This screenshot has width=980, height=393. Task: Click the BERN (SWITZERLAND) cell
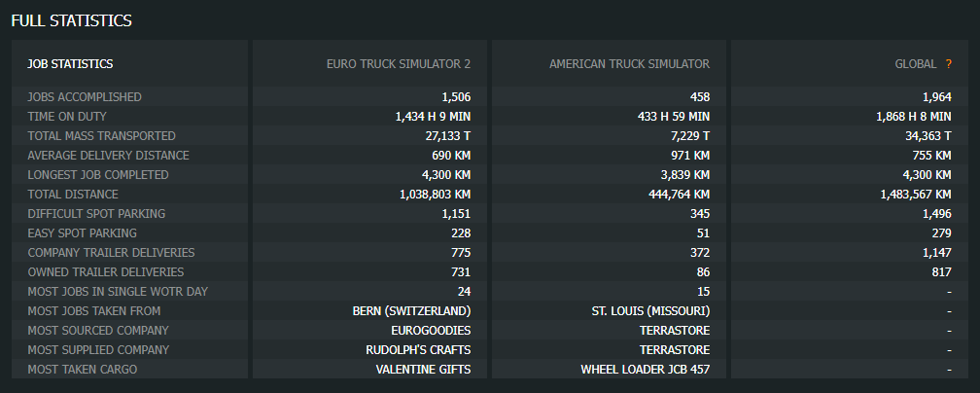[x=411, y=310]
